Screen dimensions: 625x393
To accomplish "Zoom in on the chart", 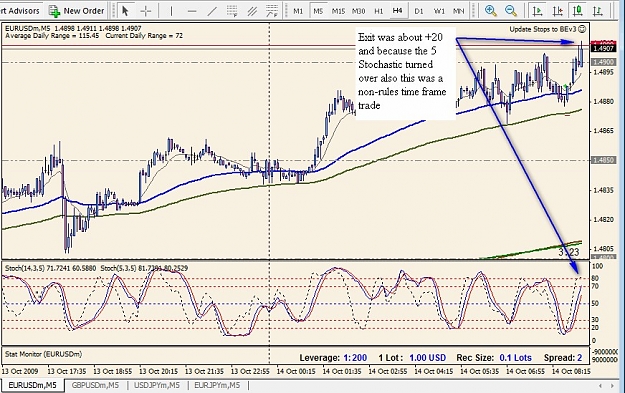I will point(491,11).
